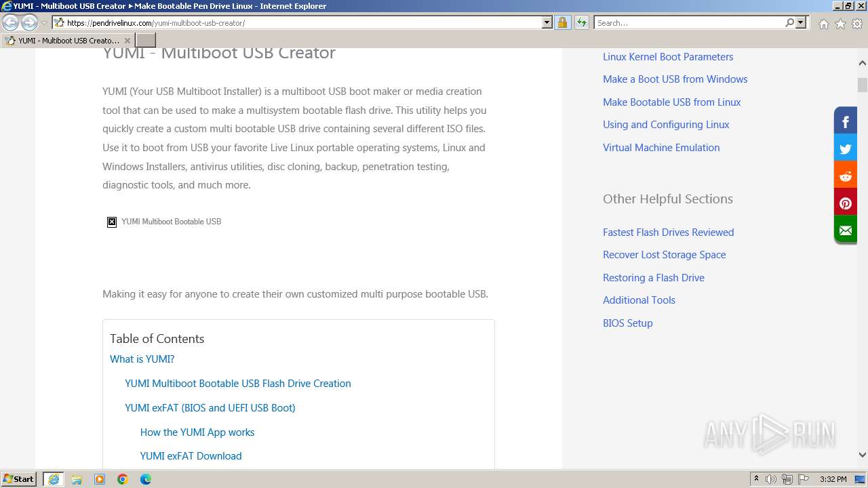Click the taskbar clock showing 3:32 PM
868x488 pixels.
tap(833, 479)
